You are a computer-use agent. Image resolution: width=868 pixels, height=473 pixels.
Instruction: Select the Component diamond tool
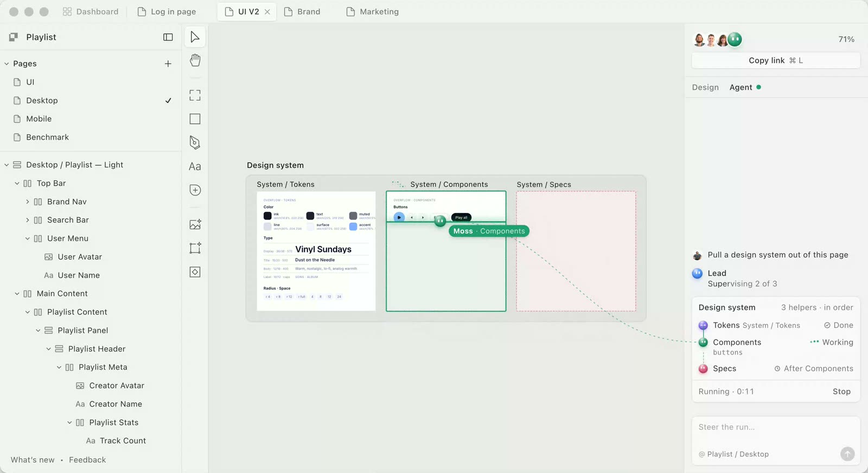[195, 272]
